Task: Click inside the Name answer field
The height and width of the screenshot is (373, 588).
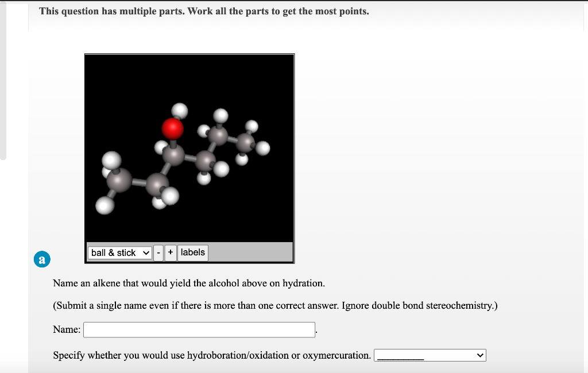Action: pyautogui.click(x=198, y=329)
